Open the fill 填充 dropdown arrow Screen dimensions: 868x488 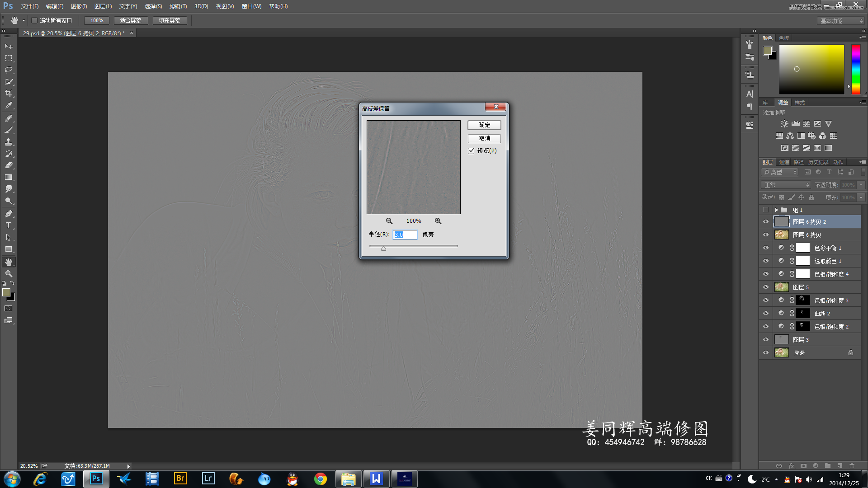[861, 197]
